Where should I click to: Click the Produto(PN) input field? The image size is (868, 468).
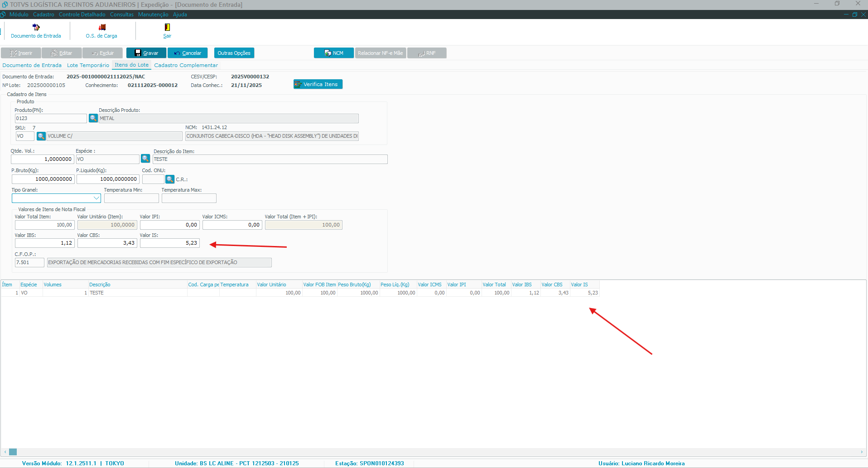point(51,118)
